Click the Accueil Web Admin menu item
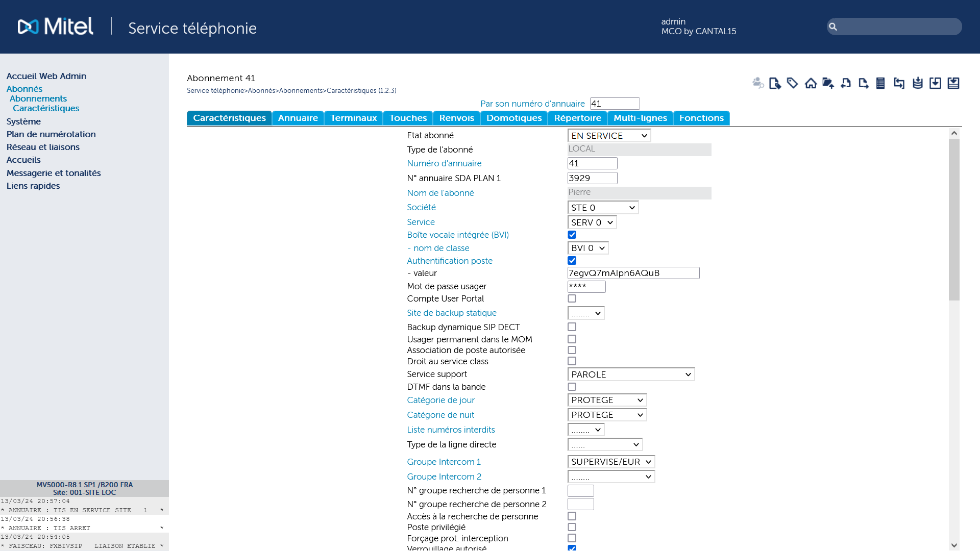The height and width of the screenshot is (551, 980). coord(46,76)
